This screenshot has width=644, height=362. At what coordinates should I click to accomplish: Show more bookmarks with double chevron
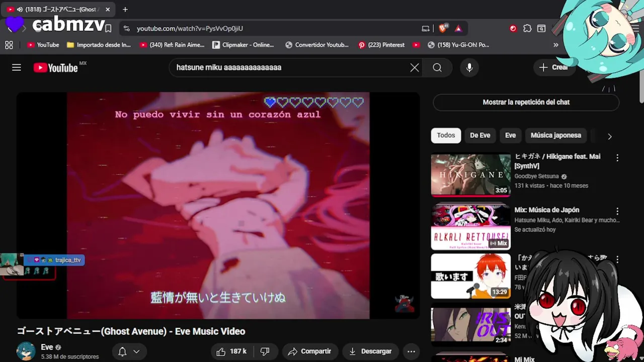[x=556, y=45]
